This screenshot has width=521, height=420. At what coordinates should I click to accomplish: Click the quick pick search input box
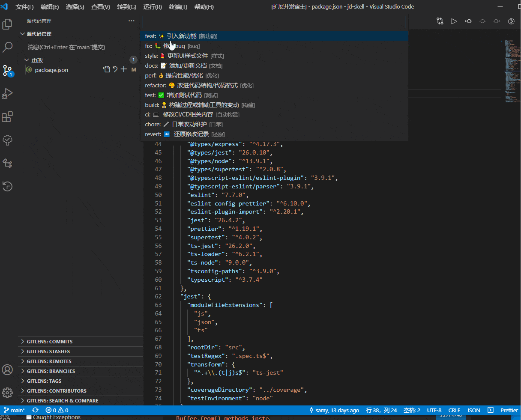coord(274,22)
